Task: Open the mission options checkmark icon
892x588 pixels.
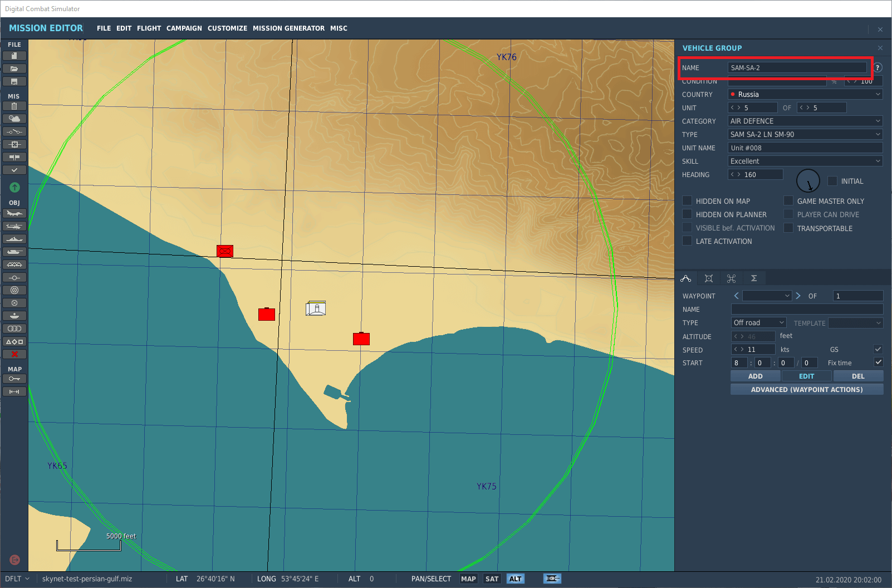Action: pyautogui.click(x=14, y=170)
